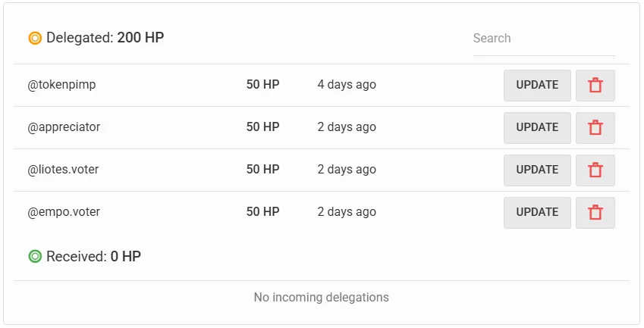Remove delegation to @appreciator with trash icon
The height and width of the screenshot is (328, 644).
595,128
